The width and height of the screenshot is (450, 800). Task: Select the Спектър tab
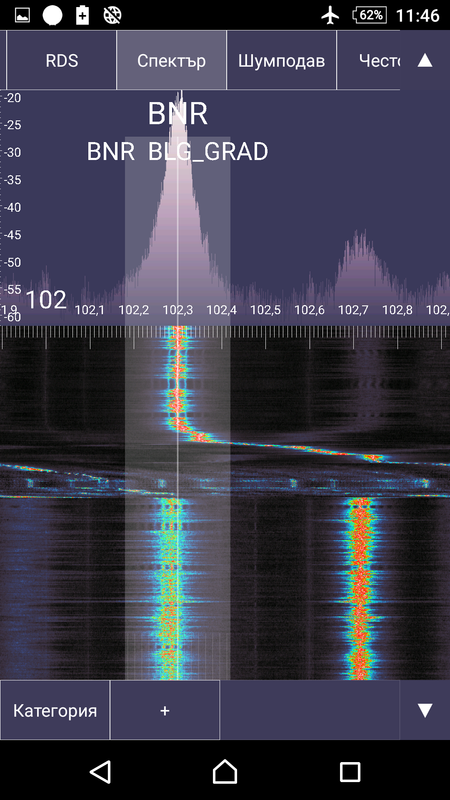(x=171, y=60)
